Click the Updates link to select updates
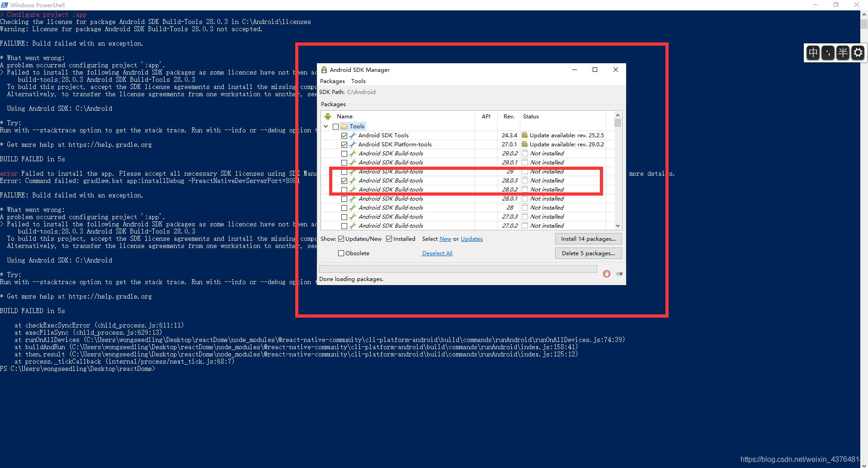The height and width of the screenshot is (468, 868). coord(472,239)
